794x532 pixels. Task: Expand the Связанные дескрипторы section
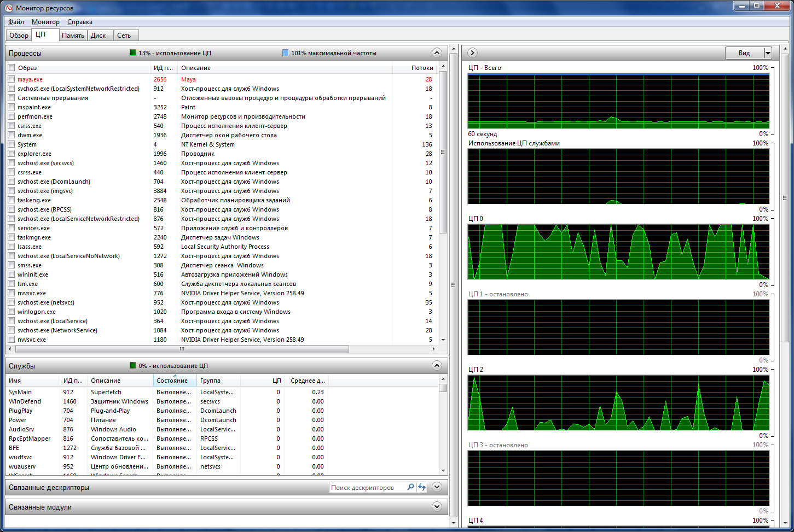tap(437, 487)
